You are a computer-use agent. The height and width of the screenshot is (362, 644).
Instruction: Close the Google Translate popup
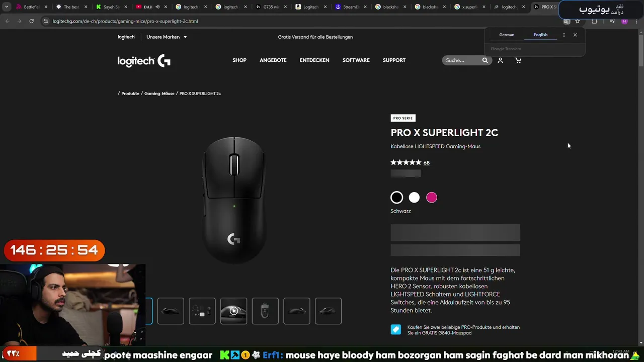click(x=575, y=35)
